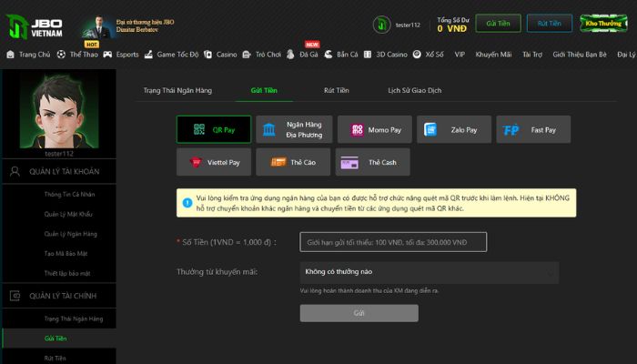Click the Số Tiền amount input field
637x364 pixels.
click(393, 242)
